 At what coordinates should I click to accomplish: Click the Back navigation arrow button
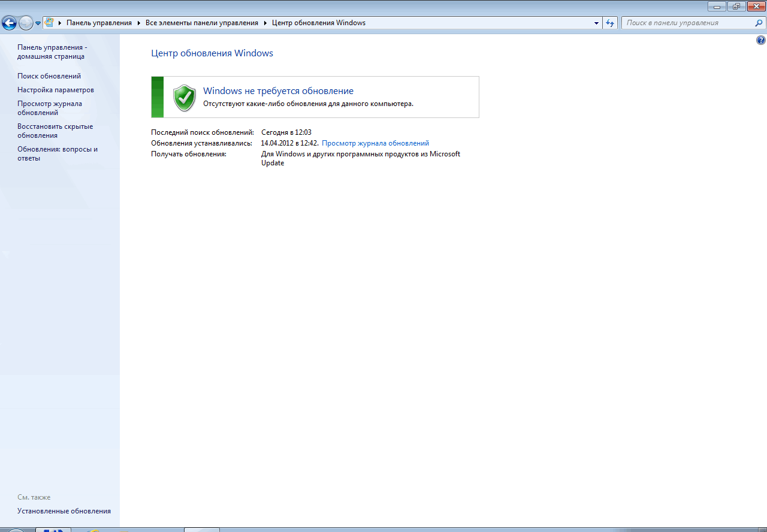coord(9,23)
